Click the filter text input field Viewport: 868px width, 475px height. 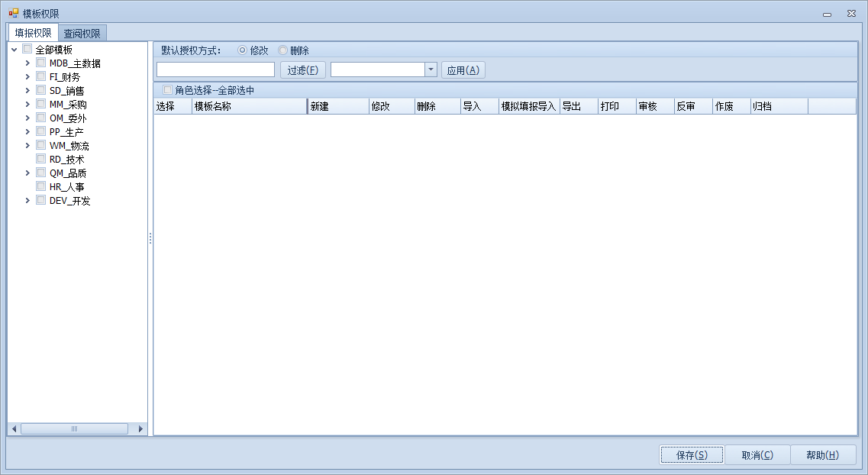[215, 70]
